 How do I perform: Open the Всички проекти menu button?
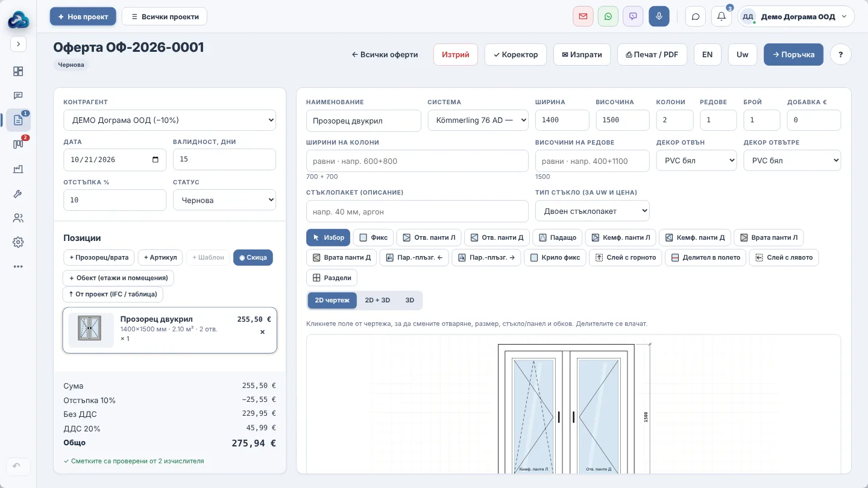165,16
